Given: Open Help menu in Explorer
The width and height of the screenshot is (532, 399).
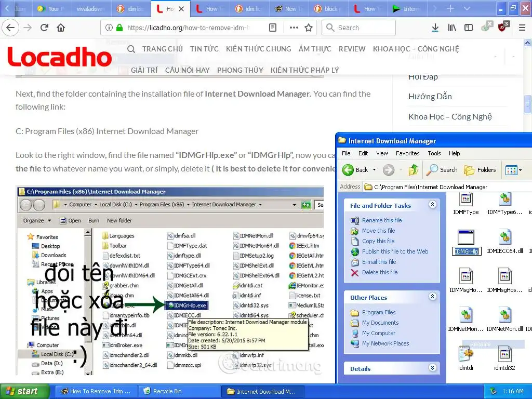Looking at the screenshot, I should coord(454,153).
